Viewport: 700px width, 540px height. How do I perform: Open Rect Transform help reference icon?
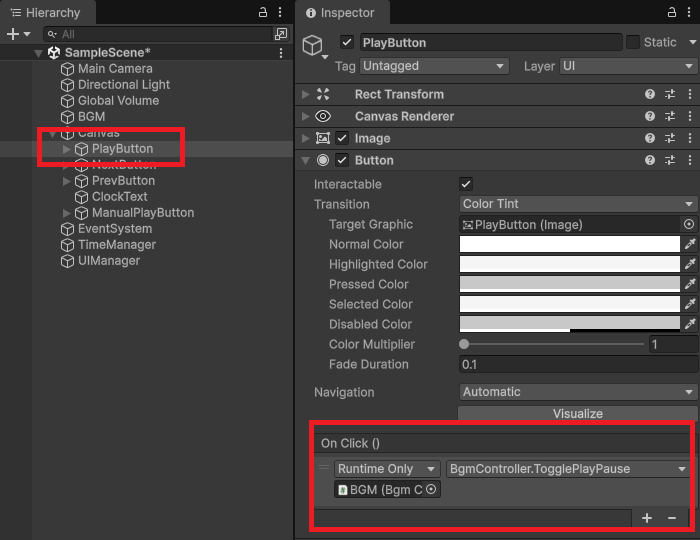coord(650,94)
